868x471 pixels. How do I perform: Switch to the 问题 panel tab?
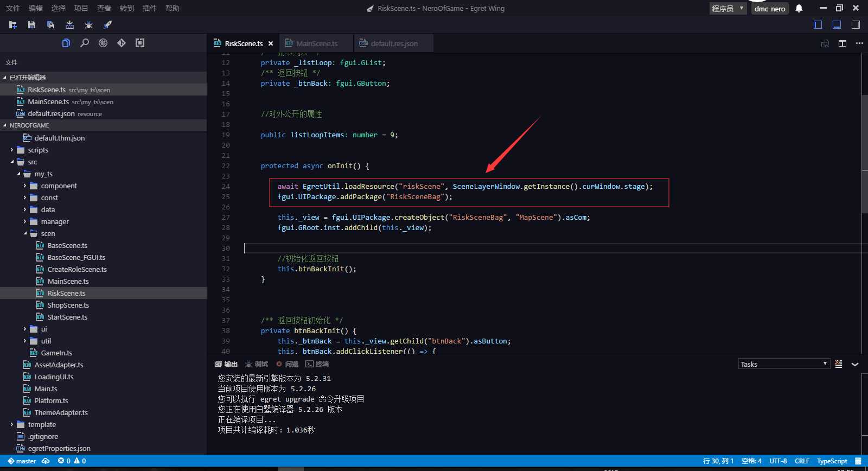coord(288,364)
